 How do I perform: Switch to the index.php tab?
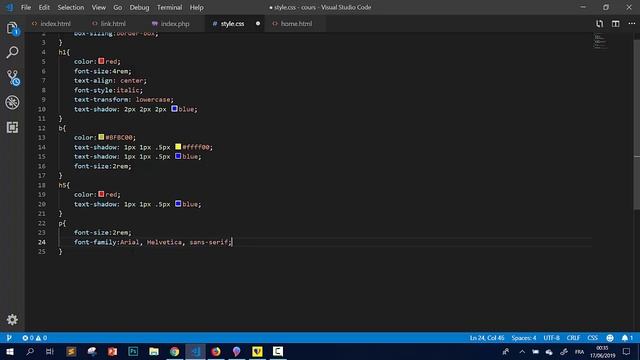tap(175, 24)
